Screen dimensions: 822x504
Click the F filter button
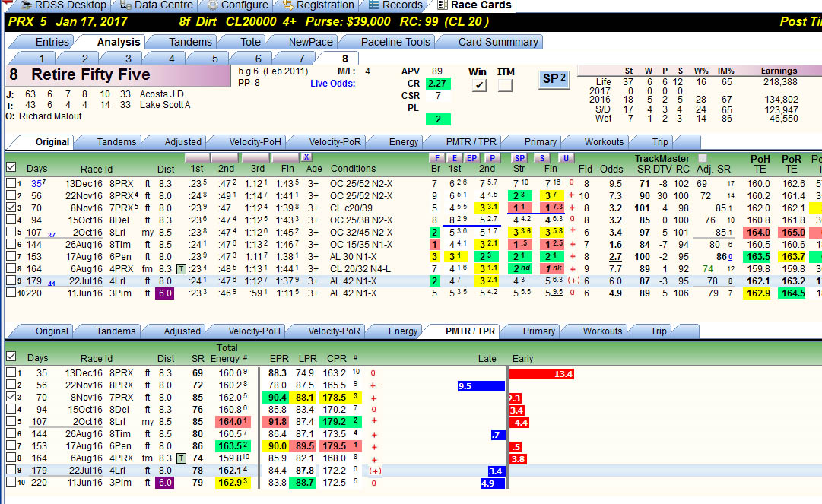tap(436, 157)
